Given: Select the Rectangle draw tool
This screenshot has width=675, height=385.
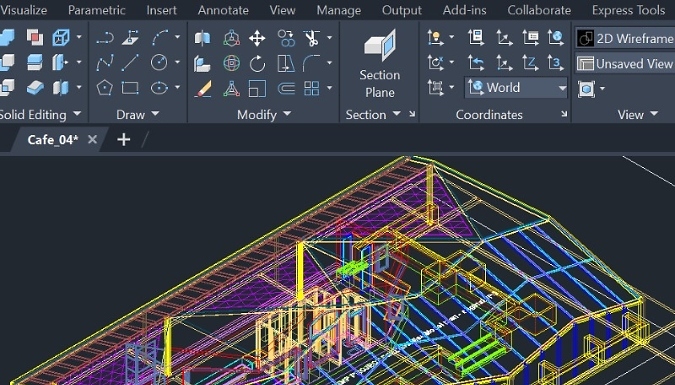Looking at the screenshot, I should click(130, 88).
